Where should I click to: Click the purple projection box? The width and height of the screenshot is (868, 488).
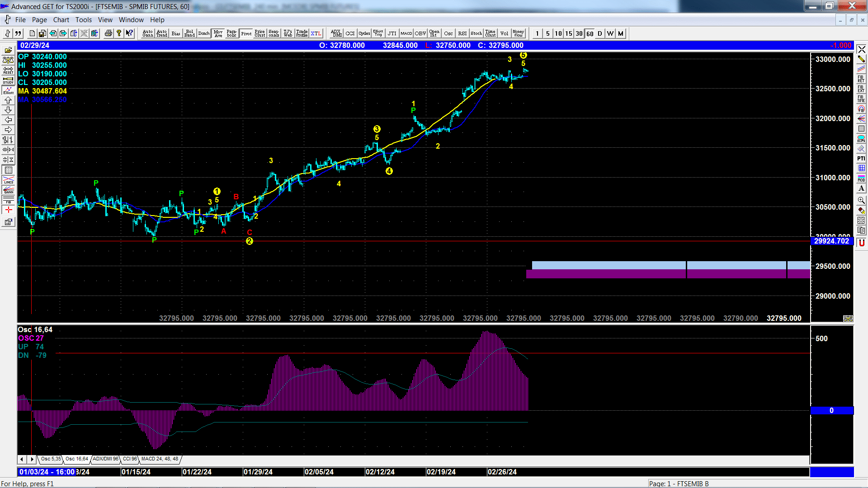668,274
